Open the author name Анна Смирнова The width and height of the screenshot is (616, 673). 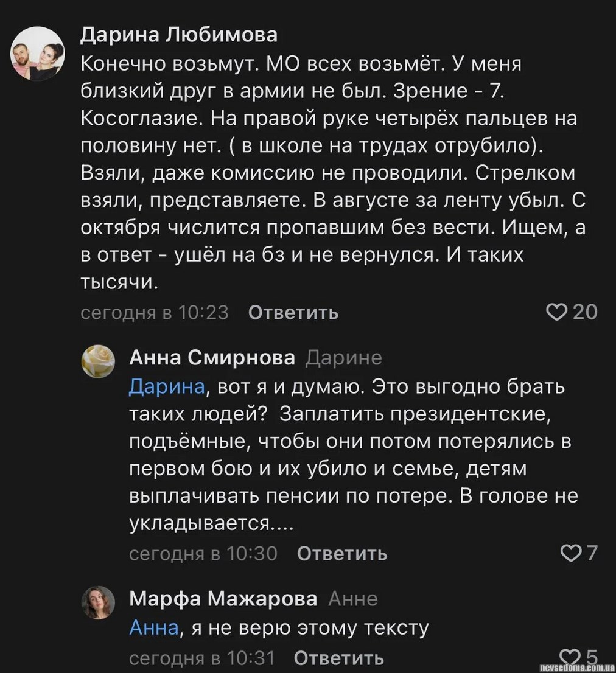(x=212, y=358)
